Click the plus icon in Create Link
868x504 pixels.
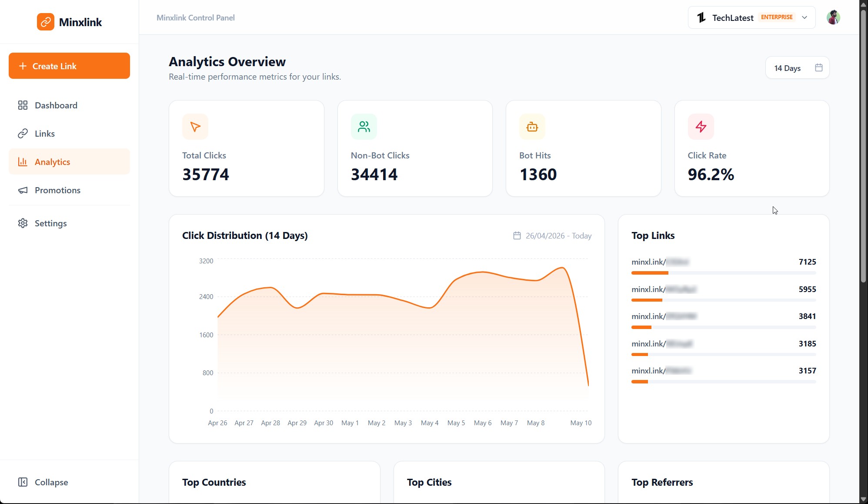pos(23,66)
